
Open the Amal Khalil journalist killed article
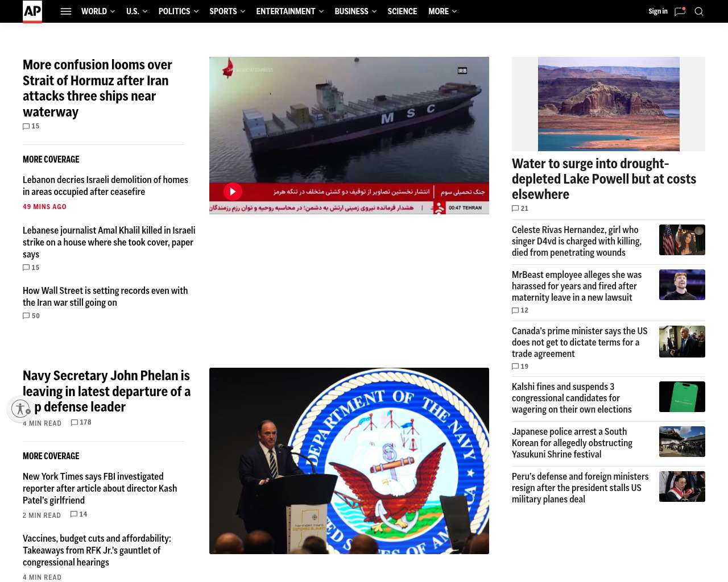point(109,242)
